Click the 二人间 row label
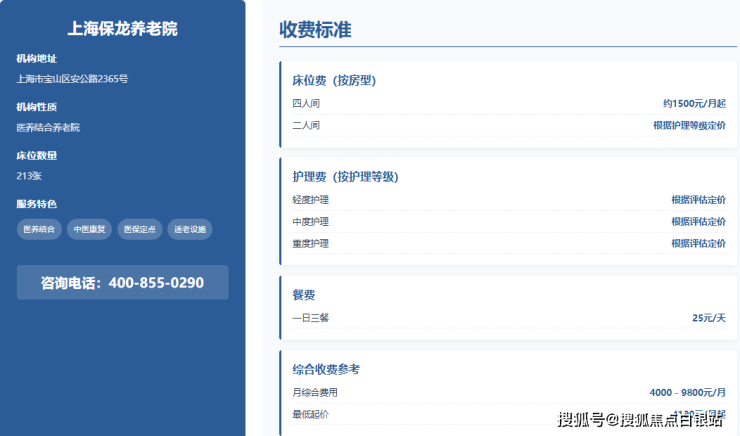Screen dimensions: 740x436 click(x=306, y=126)
